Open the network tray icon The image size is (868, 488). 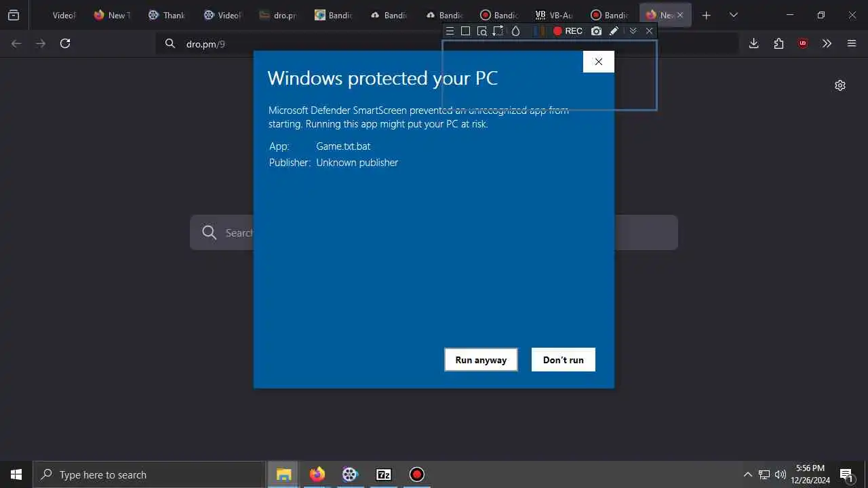click(764, 474)
